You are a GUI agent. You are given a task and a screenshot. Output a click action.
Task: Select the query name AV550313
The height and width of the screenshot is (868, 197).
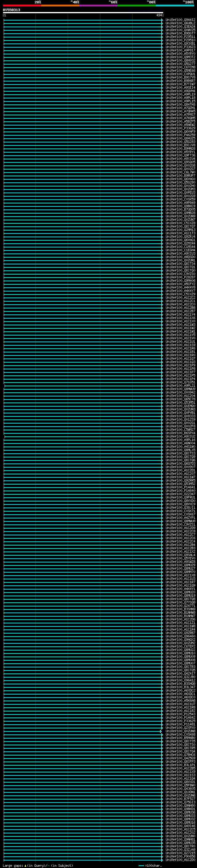[x=11, y=10]
